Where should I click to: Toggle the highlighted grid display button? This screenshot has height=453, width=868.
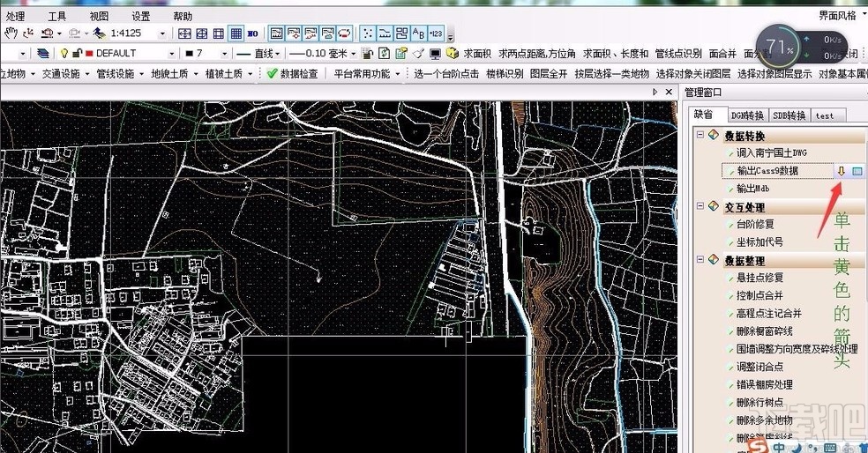pos(236,33)
